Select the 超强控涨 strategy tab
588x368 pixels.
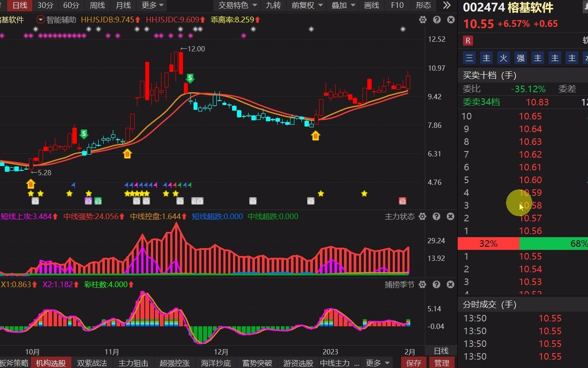(x=175, y=363)
